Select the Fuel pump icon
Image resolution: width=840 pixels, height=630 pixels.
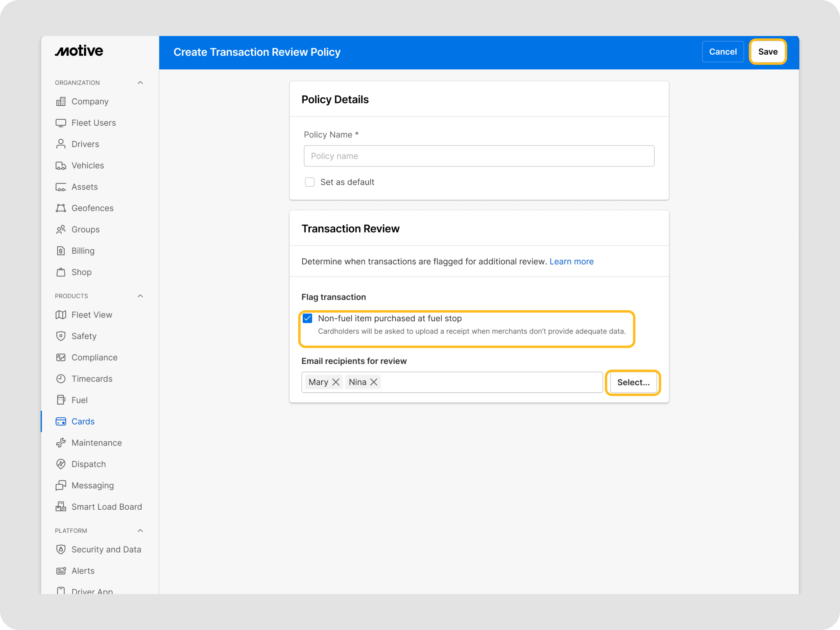tap(61, 400)
